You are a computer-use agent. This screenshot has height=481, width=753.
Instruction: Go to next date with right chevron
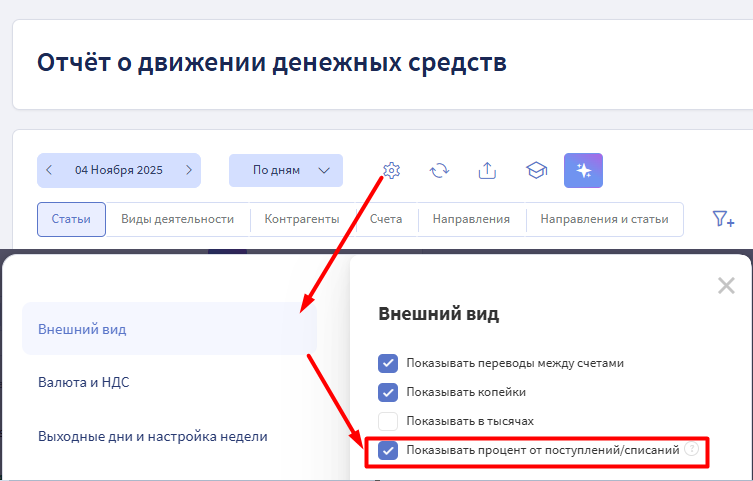point(189,170)
